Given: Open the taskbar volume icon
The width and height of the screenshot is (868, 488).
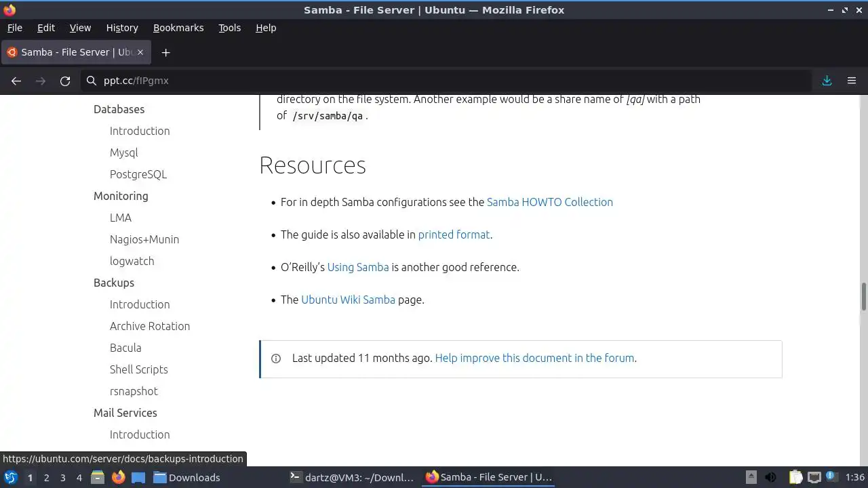Looking at the screenshot, I should tap(770, 477).
